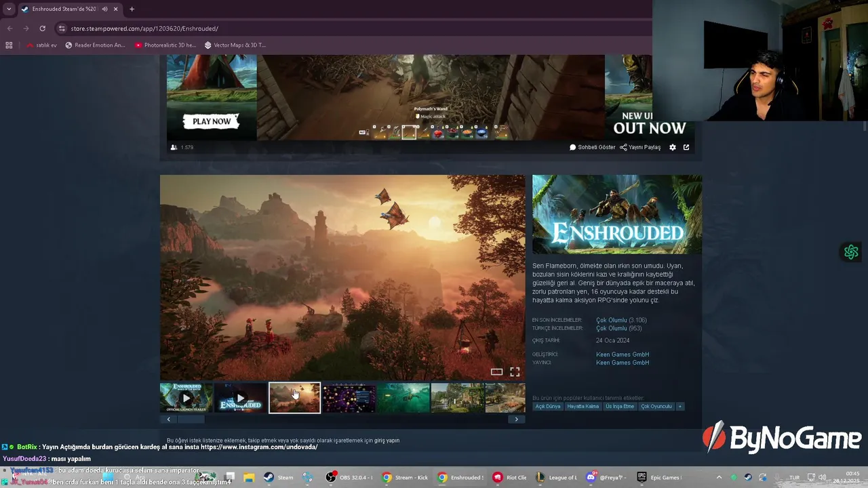Open the ChatGPT extension side icon
This screenshot has width=868, height=488.
851,252
